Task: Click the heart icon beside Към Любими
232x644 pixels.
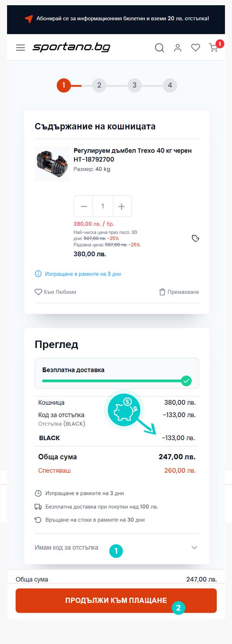Action: coord(38,292)
